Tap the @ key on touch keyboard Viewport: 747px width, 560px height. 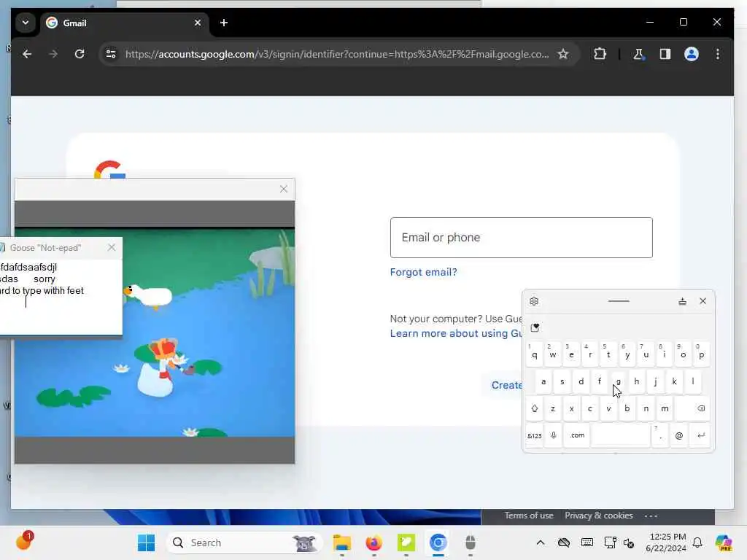679,436
